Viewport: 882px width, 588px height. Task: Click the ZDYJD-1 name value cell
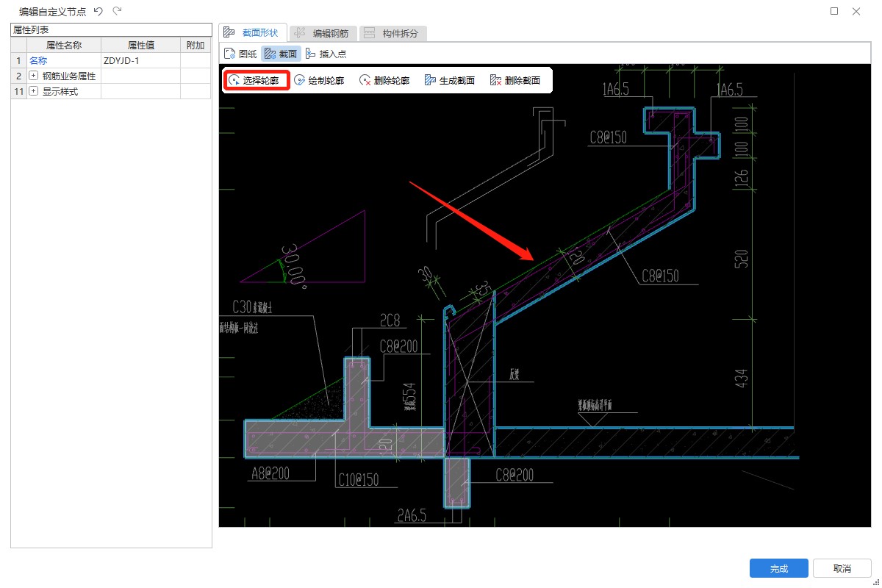tap(140, 60)
